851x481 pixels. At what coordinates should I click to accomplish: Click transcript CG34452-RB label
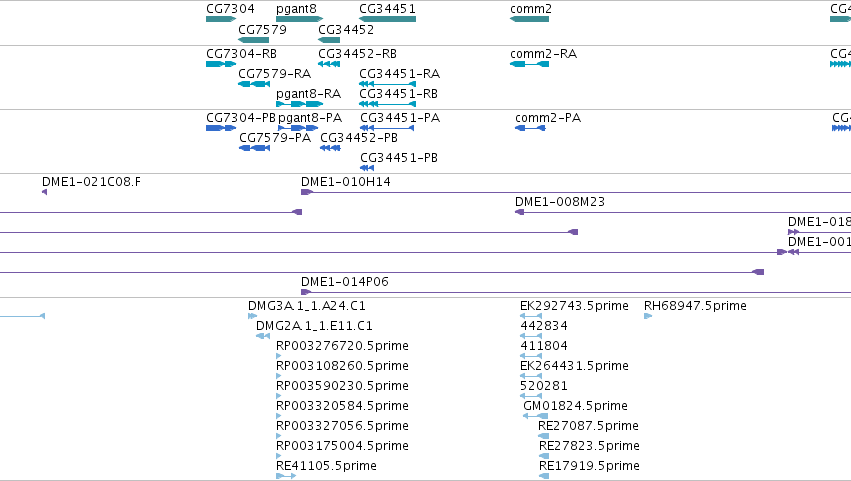coord(358,54)
